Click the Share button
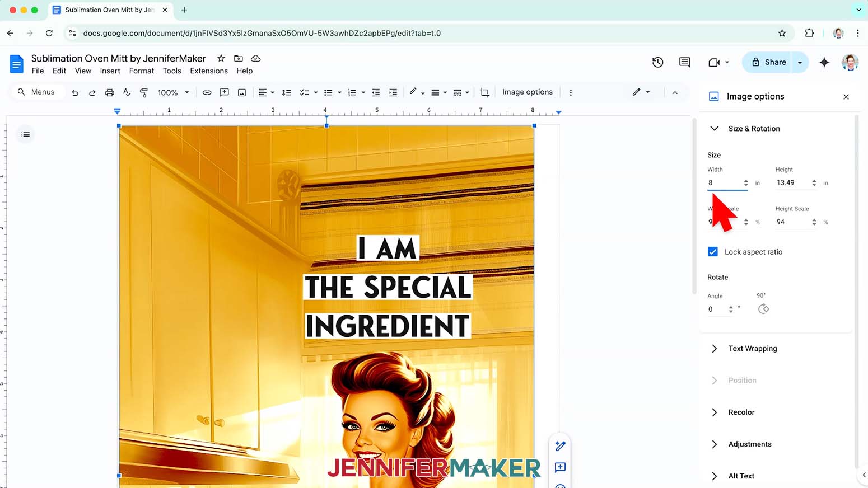Image resolution: width=868 pixels, height=488 pixels. [768, 62]
